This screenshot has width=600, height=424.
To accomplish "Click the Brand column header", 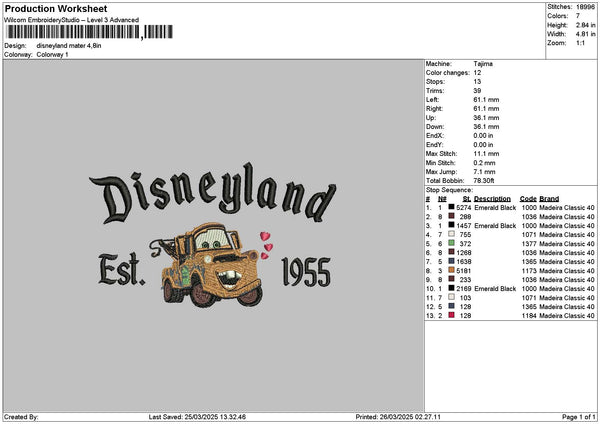I will tap(549, 199).
